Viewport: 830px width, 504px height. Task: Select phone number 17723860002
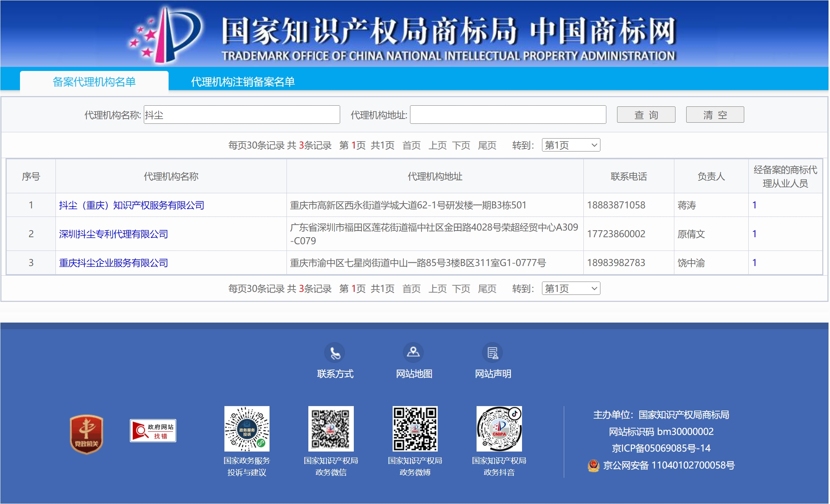[616, 234]
